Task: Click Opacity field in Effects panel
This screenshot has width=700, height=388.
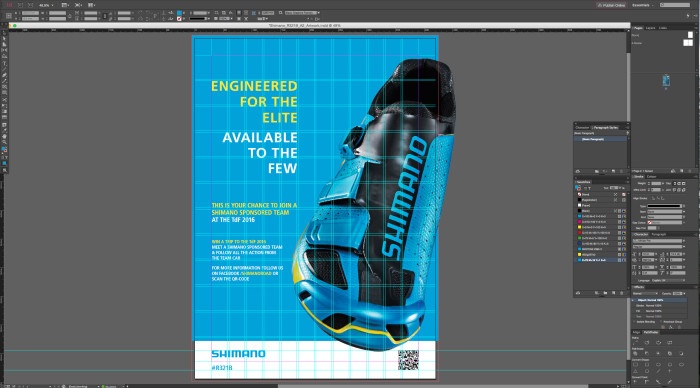Action: [678, 293]
